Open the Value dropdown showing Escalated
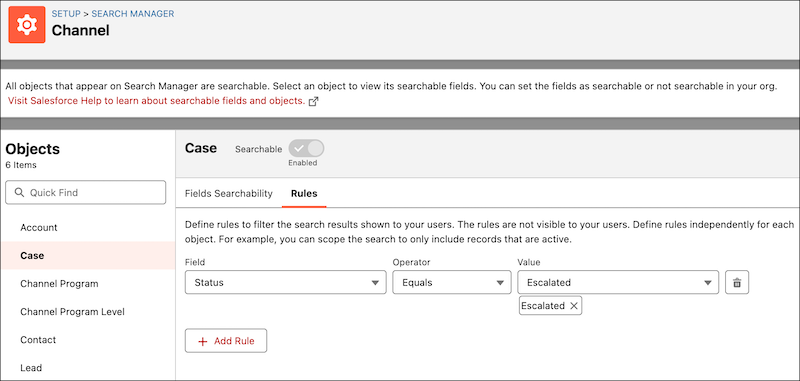Viewport: 800px width, 381px height. (x=618, y=283)
